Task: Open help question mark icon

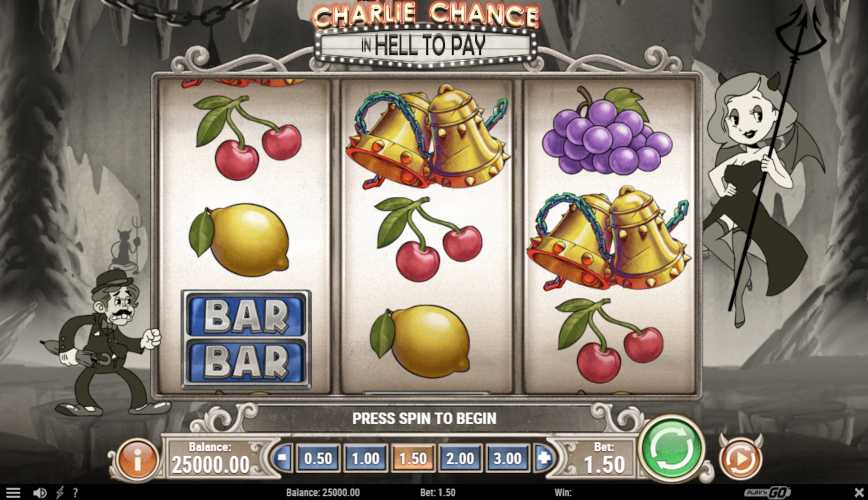Action: click(75, 492)
